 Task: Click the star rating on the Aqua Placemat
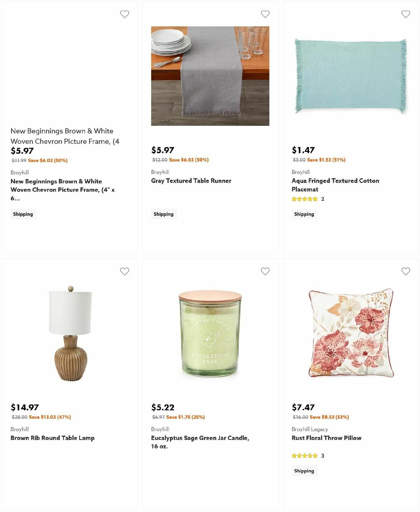pos(304,199)
